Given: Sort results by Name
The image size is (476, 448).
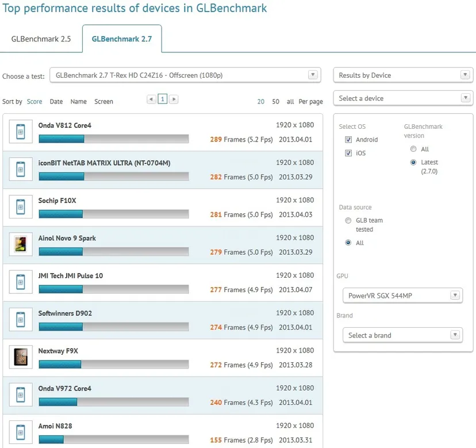Looking at the screenshot, I should point(78,101).
